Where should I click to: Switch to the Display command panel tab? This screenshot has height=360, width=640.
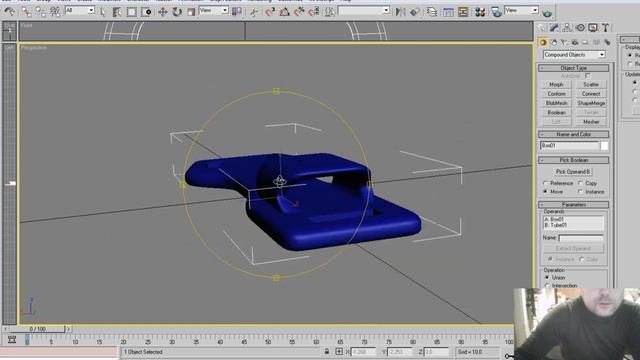point(593,28)
